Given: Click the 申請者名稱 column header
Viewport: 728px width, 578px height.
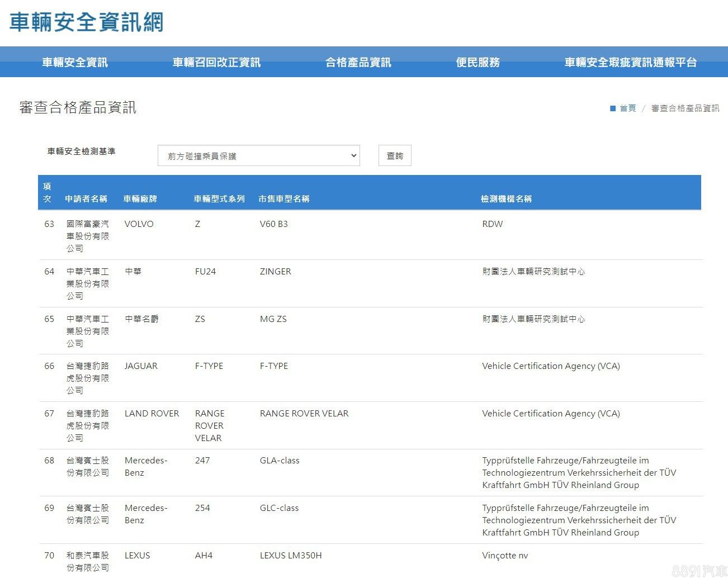Looking at the screenshot, I should pos(86,199).
